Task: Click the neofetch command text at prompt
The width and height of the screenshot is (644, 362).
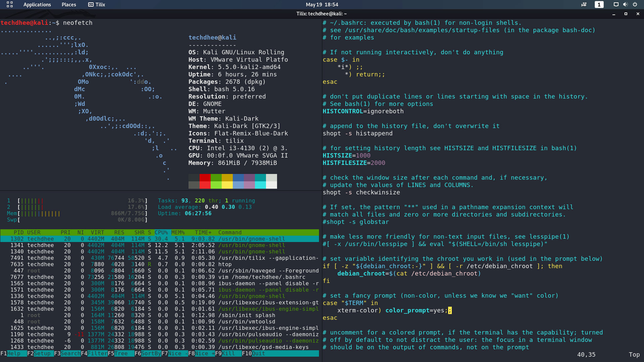Action: pyautogui.click(x=77, y=23)
